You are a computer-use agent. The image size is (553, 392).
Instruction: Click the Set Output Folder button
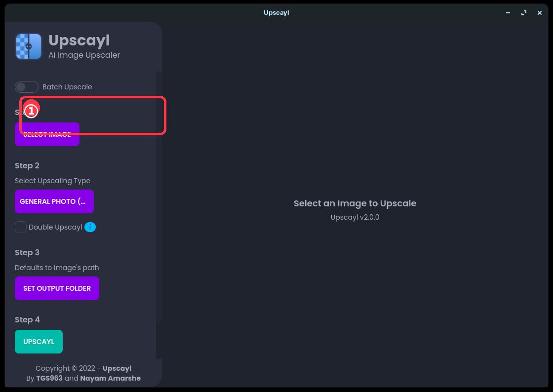coord(57,288)
